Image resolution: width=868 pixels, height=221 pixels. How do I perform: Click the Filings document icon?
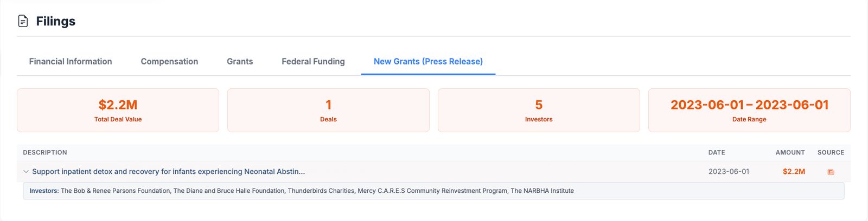[23, 21]
